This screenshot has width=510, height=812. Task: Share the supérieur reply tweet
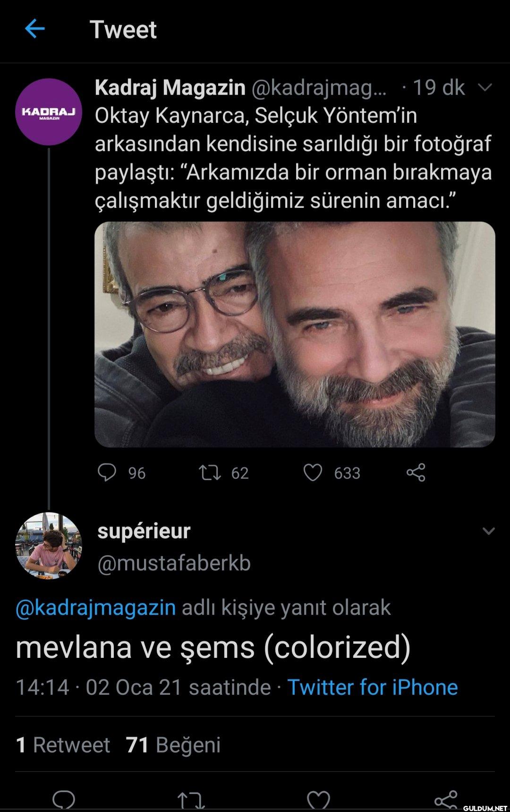point(446,799)
